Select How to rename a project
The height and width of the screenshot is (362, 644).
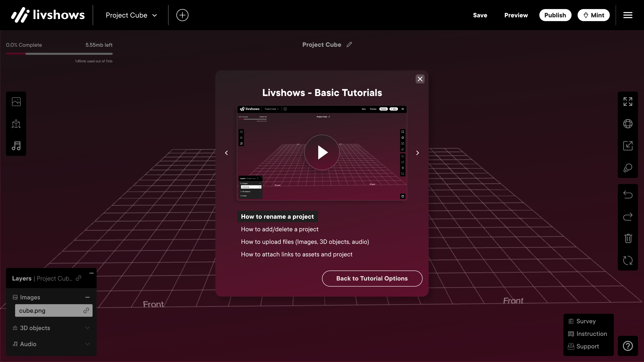277,217
